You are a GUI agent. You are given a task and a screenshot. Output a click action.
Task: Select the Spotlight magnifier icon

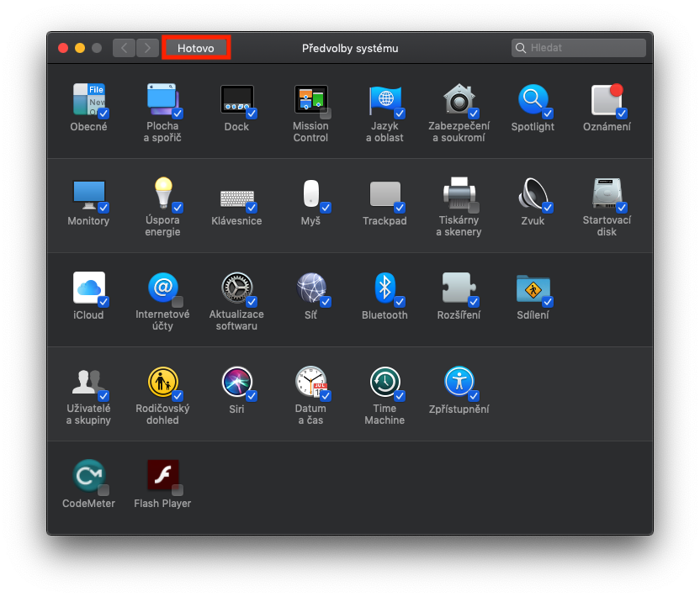point(532,99)
